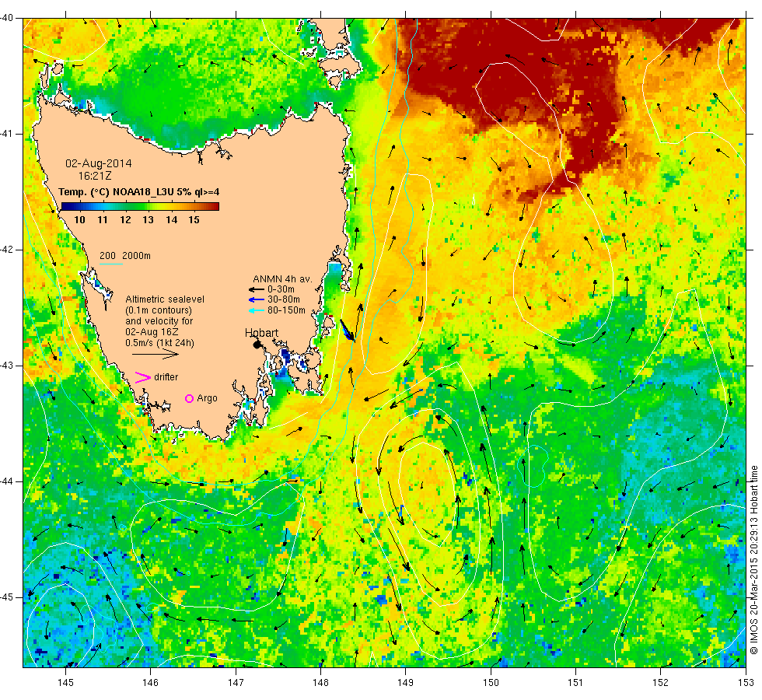Click the black 0-30m legend arrow
762x700 pixels.
coord(256,289)
